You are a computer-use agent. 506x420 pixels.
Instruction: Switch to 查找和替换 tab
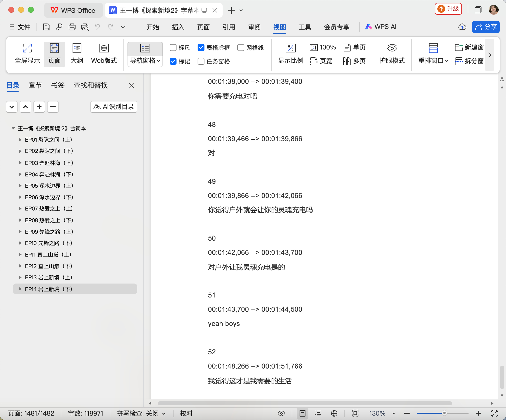91,85
